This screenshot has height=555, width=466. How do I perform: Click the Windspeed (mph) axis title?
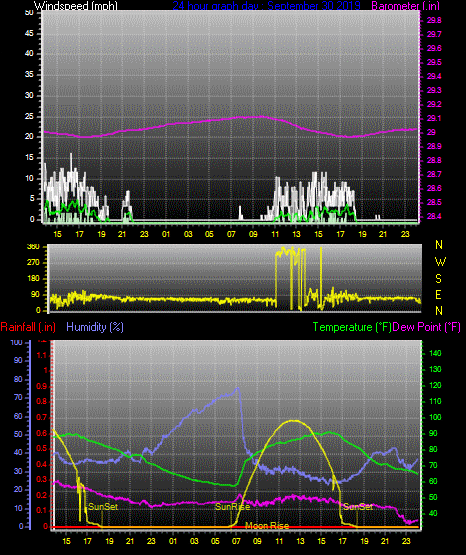coord(76,6)
